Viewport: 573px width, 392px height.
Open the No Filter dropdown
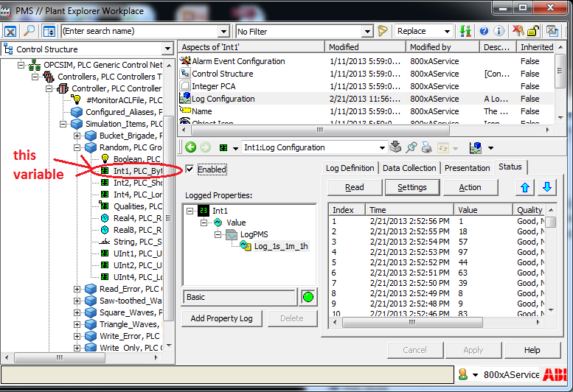click(368, 32)
